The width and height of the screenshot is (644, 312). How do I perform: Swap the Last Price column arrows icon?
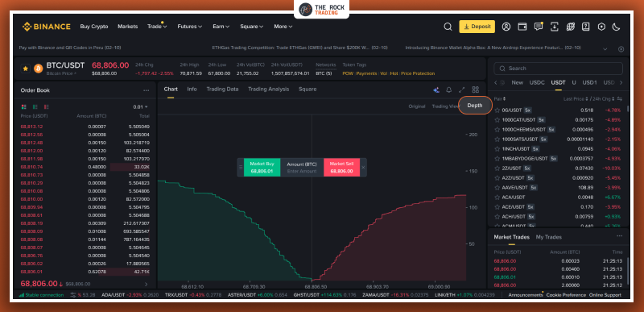pos(619,99)
